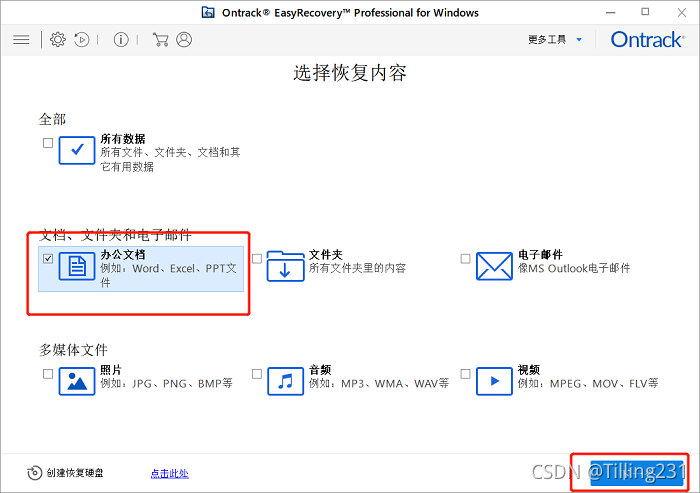Enable the 视频 checkbox
700x493 pixels.
click(465, 374)
